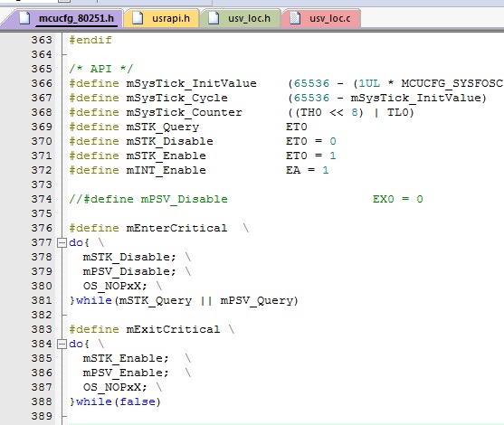Click MCUCFG_SYSFOSC identifier on line 366

452,83
